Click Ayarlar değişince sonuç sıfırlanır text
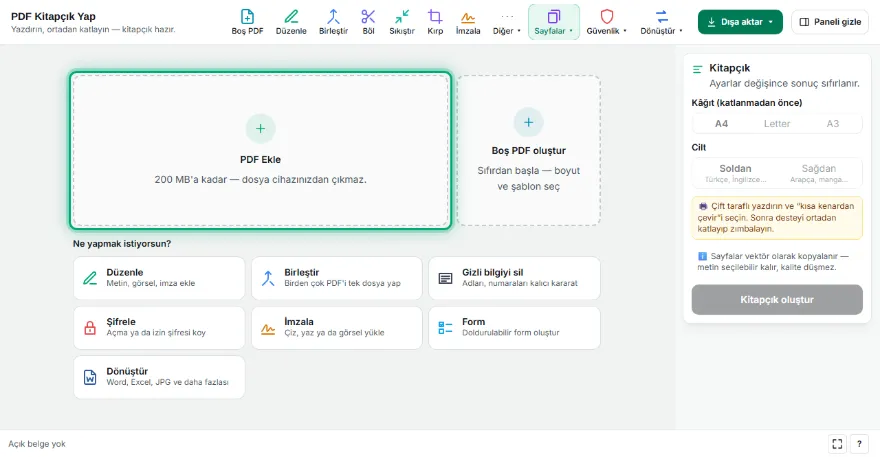The image size is (880, 457). tap(784, 83)
